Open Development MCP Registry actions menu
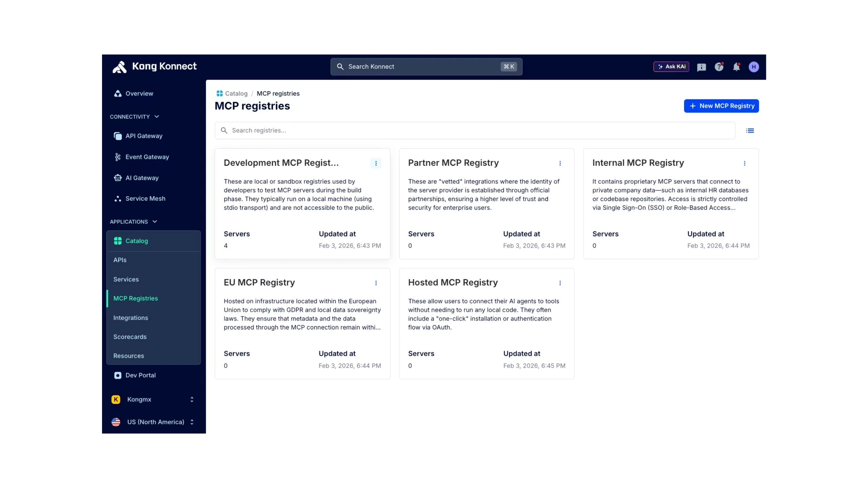 tap(376, 163)
